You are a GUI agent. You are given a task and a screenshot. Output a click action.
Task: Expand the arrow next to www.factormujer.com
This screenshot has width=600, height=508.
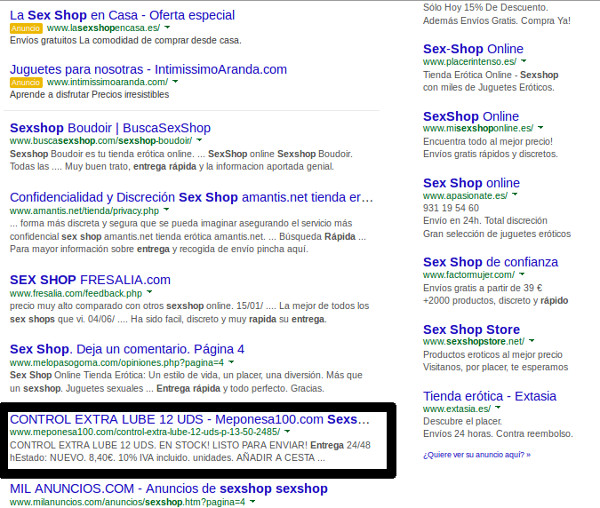(516, 276)
